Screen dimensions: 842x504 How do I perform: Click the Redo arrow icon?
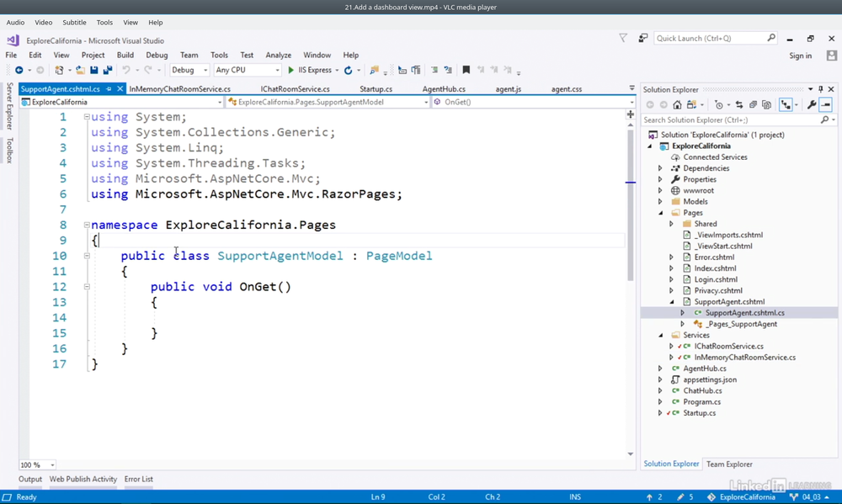[x=148, y=71]
